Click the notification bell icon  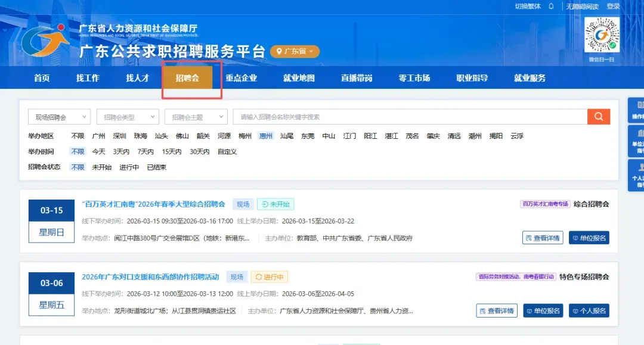coord(551,6)
